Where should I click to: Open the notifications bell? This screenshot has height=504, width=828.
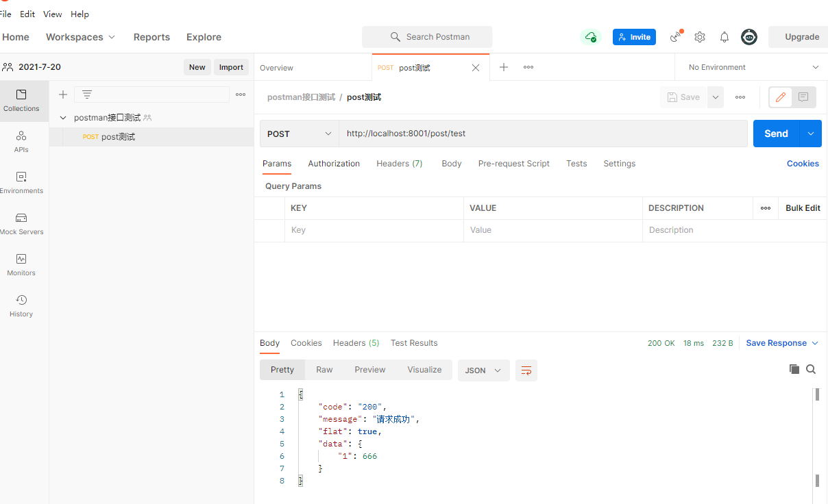pos(724,37)
